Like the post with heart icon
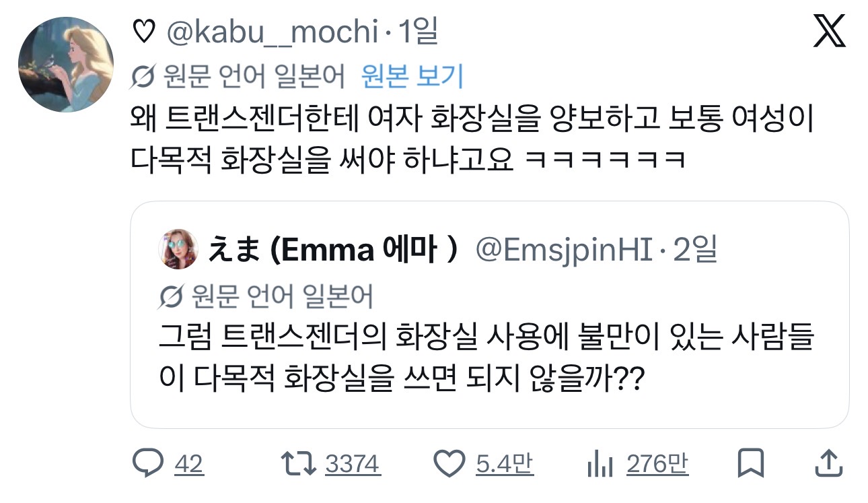Viewport: 868px width, 503px height. (x=449, y=463)
